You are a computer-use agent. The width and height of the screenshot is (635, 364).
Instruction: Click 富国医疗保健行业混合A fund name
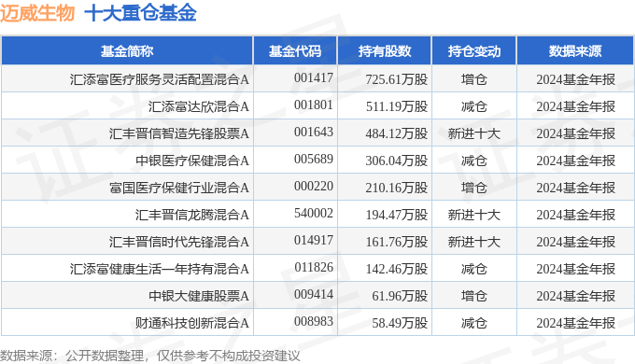point(179,188)
